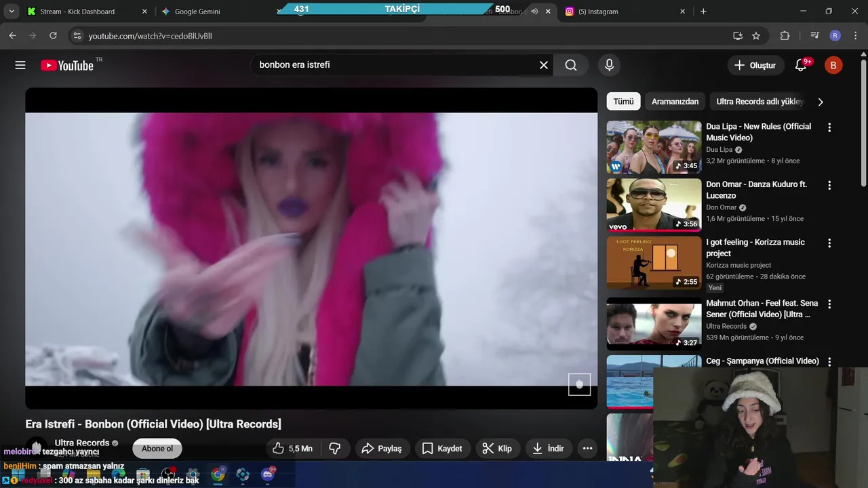Open the account avatar B menu

tap(833, 65)
